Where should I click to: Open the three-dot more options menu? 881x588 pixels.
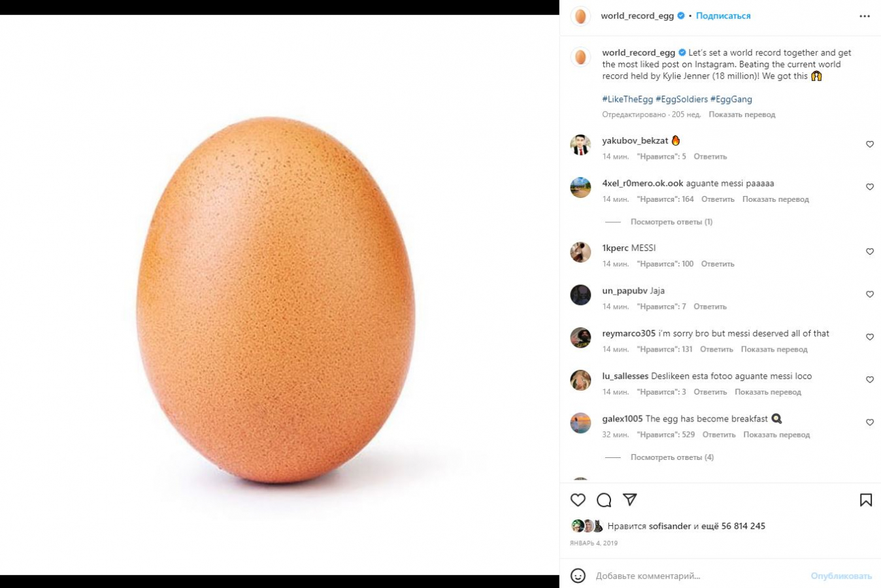pos(865,16)
